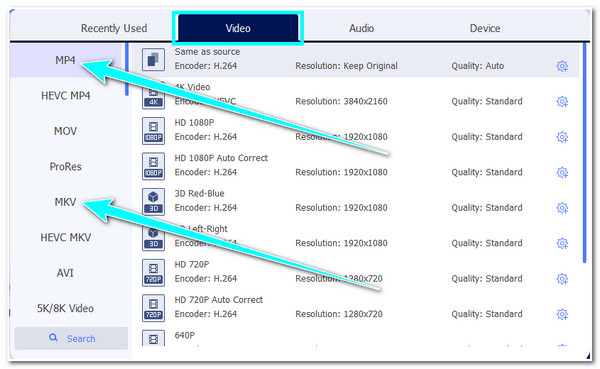Screen dimensions: 600x369
Task: Click the 640P preset film icon
Action: [153, 338]
